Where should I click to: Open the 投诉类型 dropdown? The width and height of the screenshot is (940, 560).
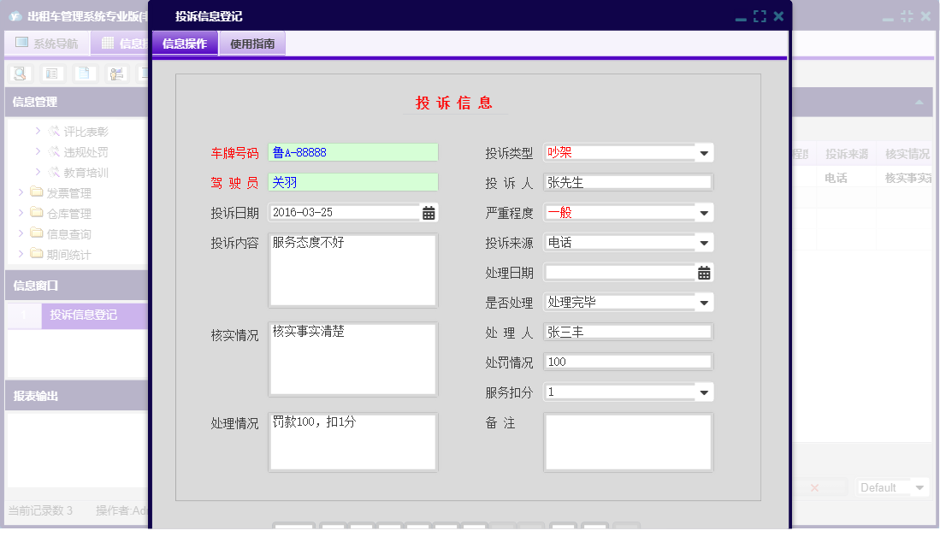[703, 152]
